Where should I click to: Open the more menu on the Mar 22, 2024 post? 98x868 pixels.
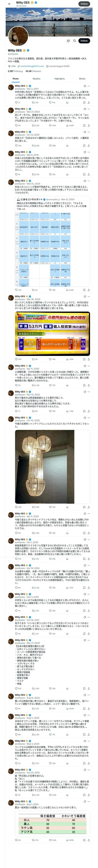point(89,181)
